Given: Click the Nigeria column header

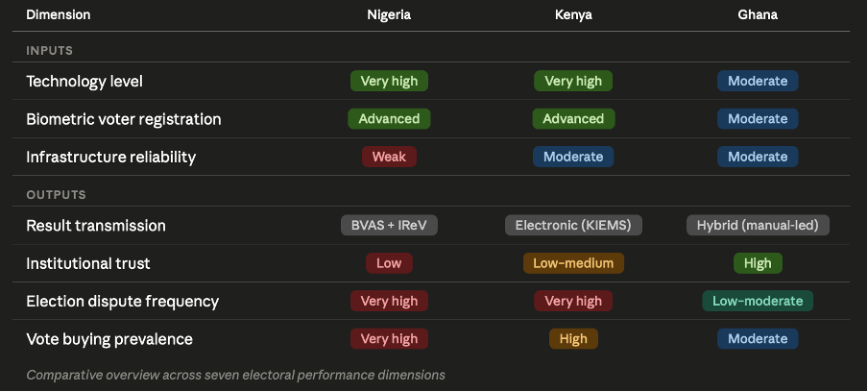Looking at the screenshot, I should pyautogui.click(x=389, y=15).
